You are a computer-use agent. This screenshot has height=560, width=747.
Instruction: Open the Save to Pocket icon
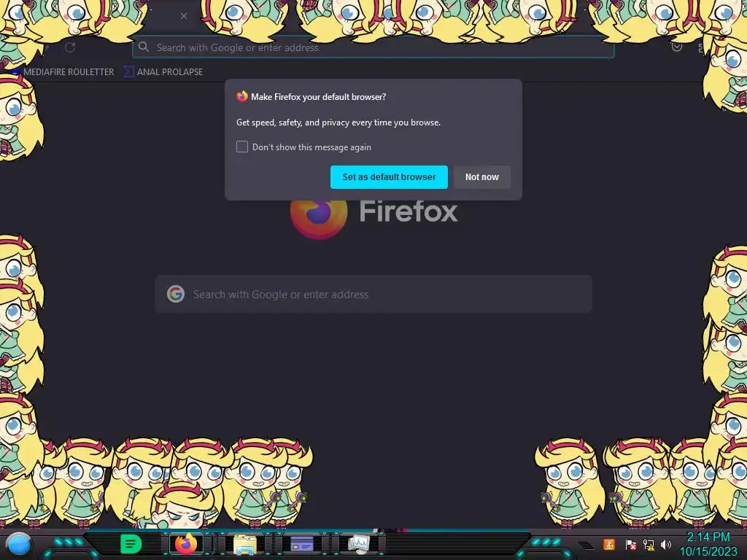[x=676, y=47]
